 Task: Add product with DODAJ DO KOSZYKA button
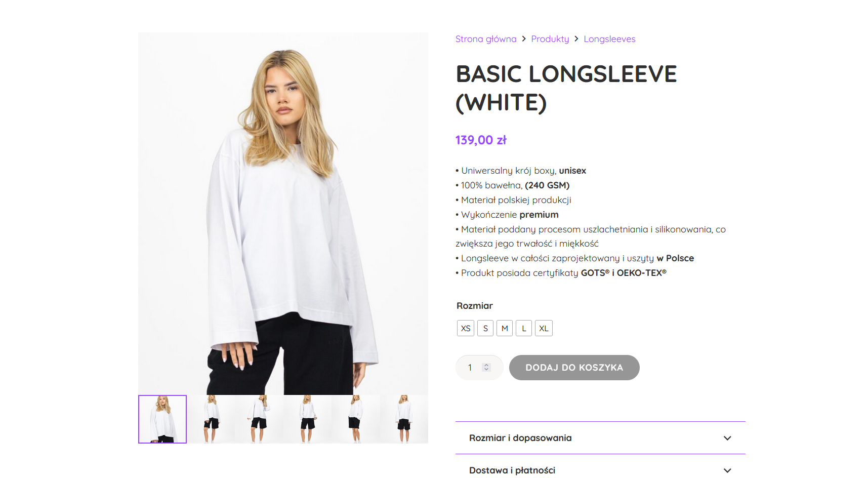pos(574,368)
